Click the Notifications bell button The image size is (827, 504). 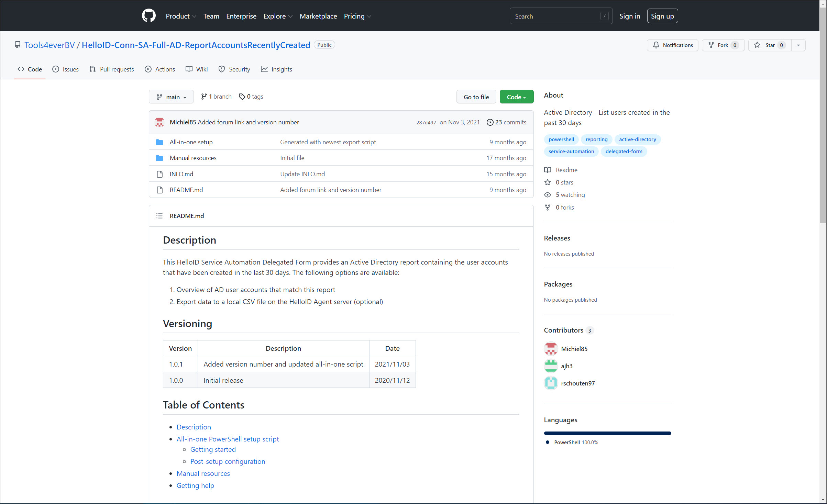[x=672, y=45]
